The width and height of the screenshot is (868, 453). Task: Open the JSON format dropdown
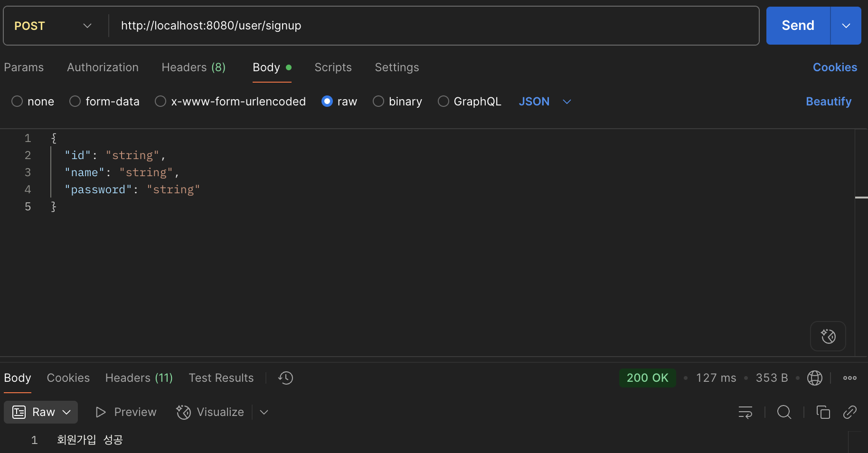click(545, 102)
